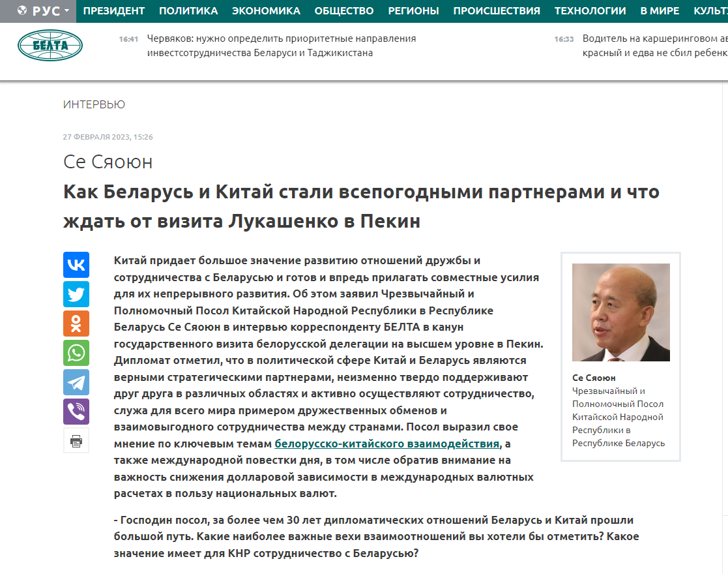The image size is (728, 574).
Task: Go to the ИНТЕРВЬЮ section
Action: point(95,104)
